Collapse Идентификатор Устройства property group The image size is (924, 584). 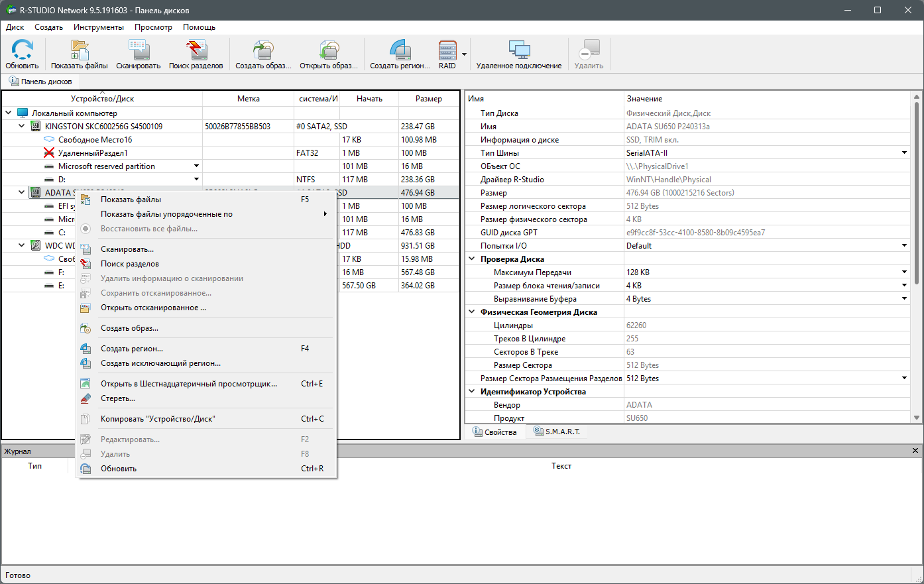pyautogui.click(x=472, y=392)
